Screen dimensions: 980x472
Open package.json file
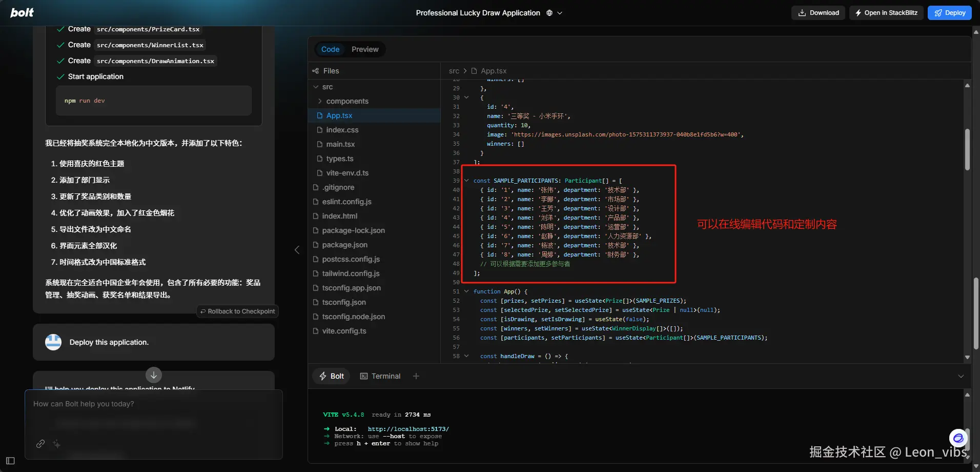(x=374, y=245)
